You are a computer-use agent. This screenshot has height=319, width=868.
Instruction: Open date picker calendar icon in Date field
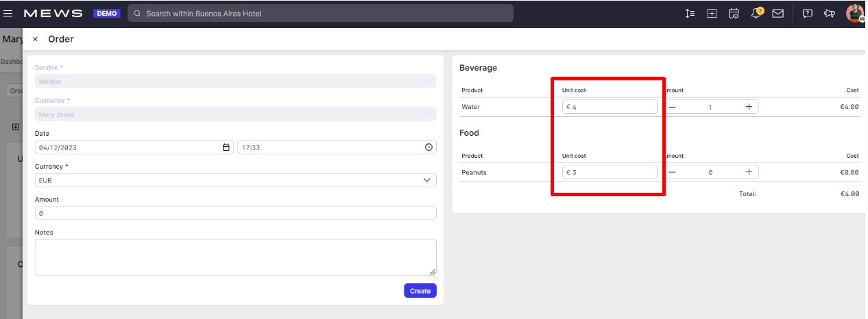[x=226, y=147]
